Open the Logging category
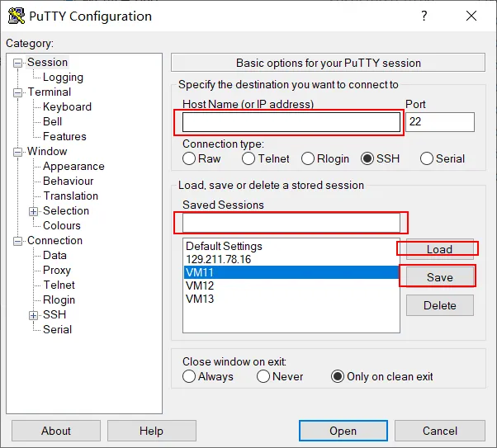Image resolution: width=497 pixels, height=448 pixels. pyautogui.click(x=63, y=78)
